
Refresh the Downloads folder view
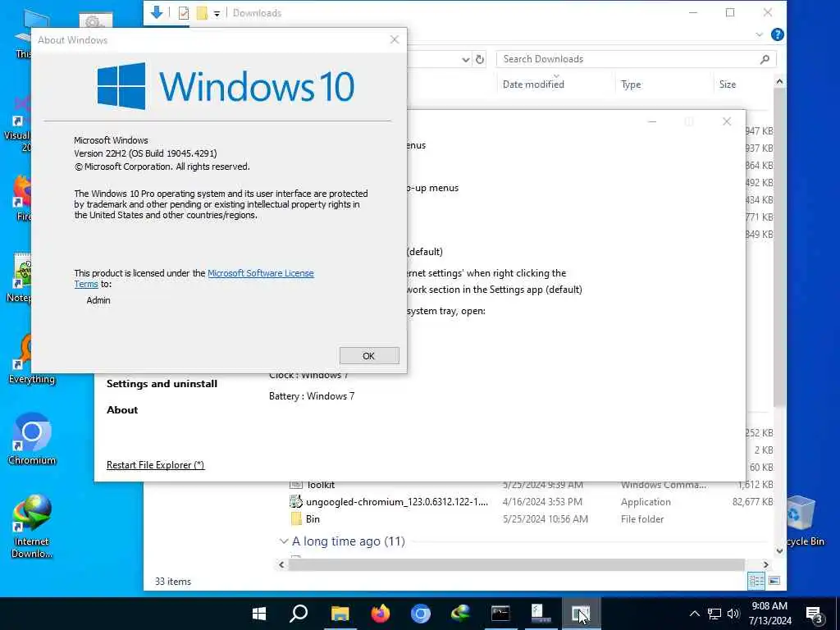pos(480,59)
